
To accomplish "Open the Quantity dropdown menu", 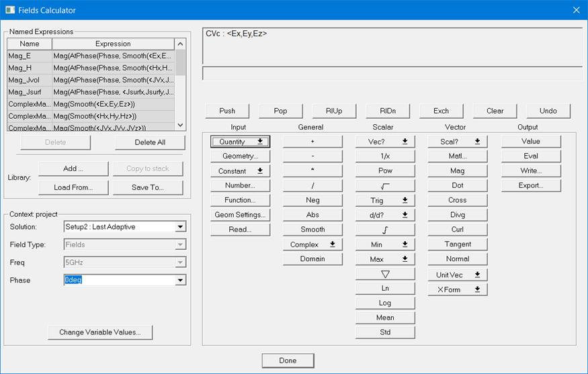I will [x=240, y=142].
